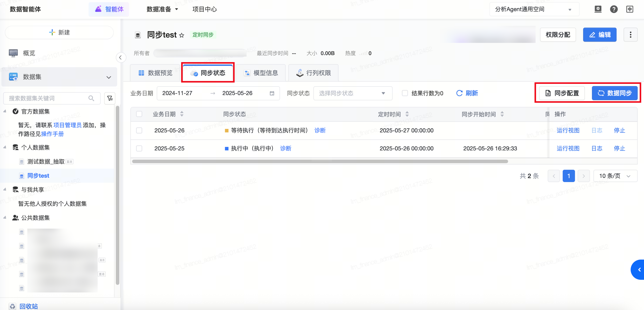This screenshot has height=310, width=644.
Task: Select the 2025-05-26 row checkbox
Action: click(x=139, y=130)
